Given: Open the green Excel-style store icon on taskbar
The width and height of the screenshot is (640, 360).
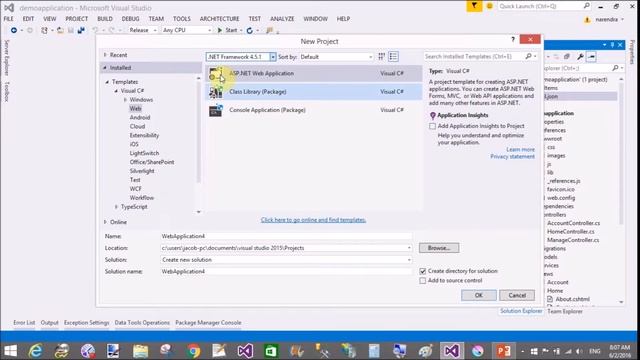Looking at the screenshot, I should tap(271, 351).
